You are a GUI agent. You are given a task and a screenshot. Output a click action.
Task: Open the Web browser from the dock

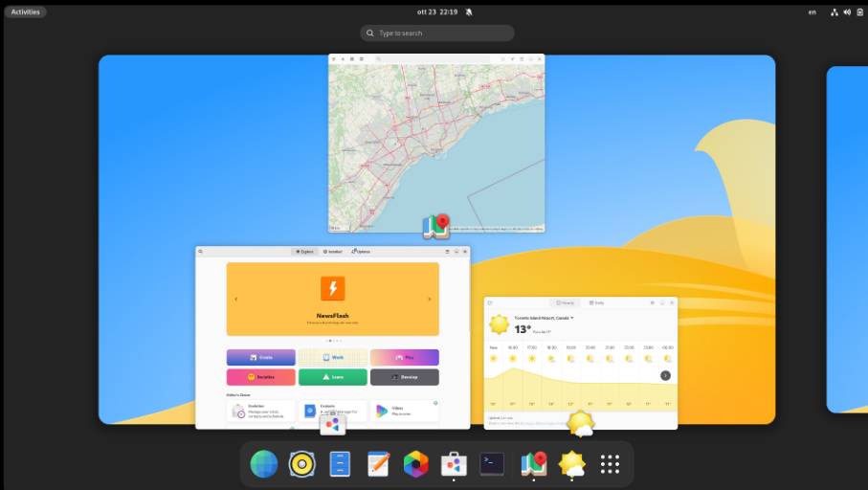[264, 464]
